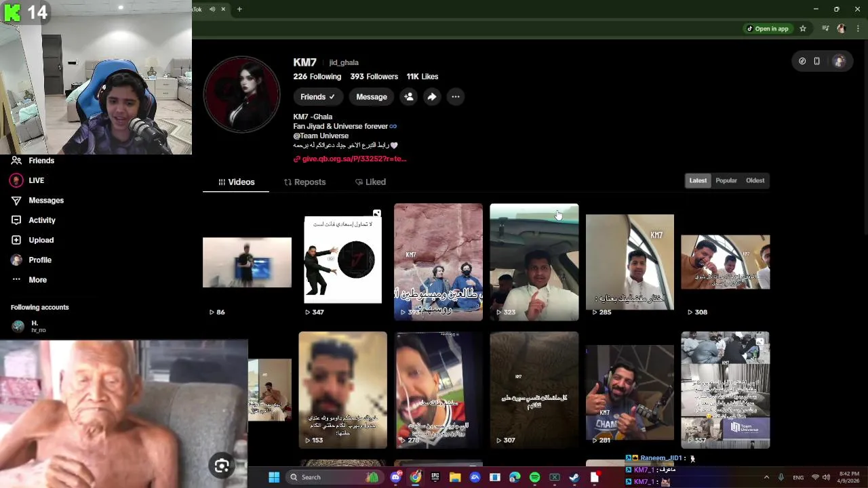
Task: Sort videos by Latest
Action: [698, 180]
